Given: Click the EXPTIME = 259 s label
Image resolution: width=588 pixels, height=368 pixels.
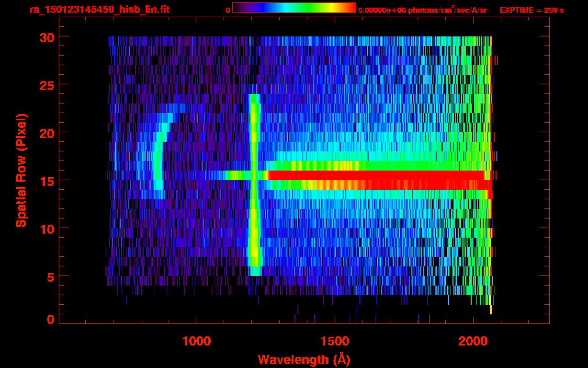Looking at the screenshot, I should [x=531, y=10].
